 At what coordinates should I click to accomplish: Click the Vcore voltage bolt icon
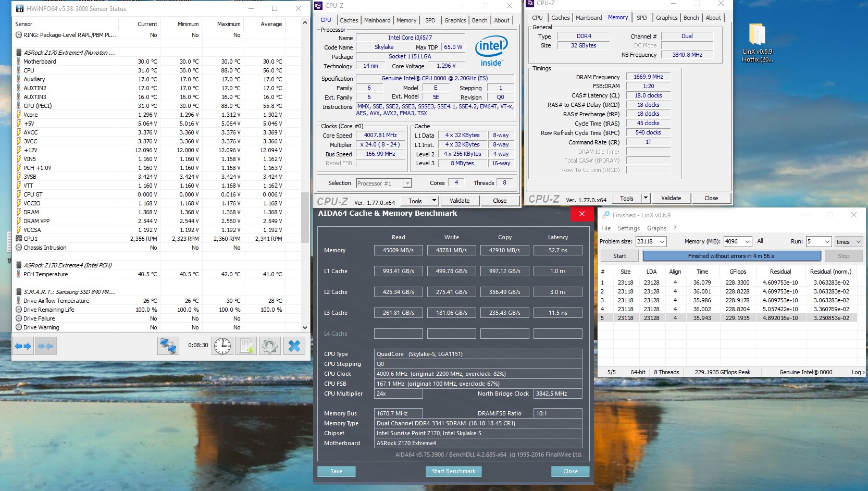[x=19, y=115]
